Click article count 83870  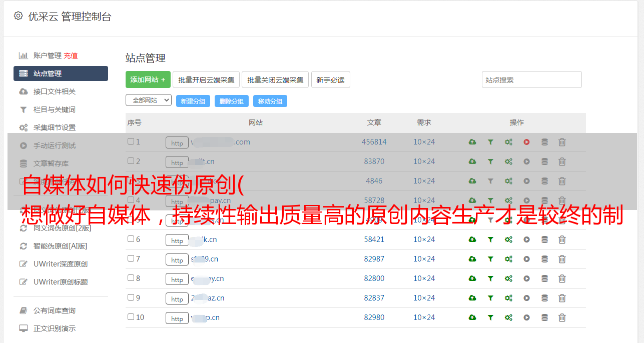[x=374, y=161]
